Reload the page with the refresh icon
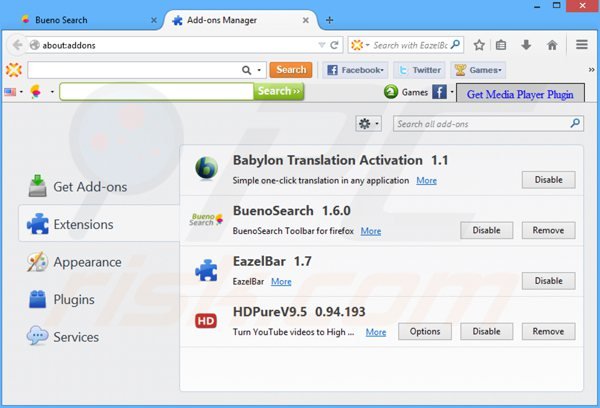 coord(335,45)
